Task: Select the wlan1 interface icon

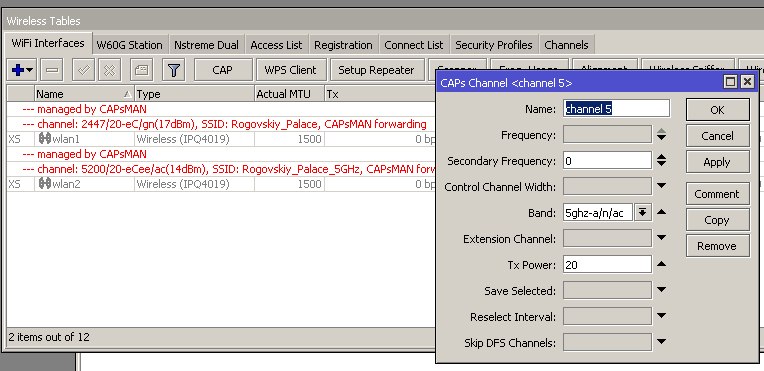Action: 45,139
